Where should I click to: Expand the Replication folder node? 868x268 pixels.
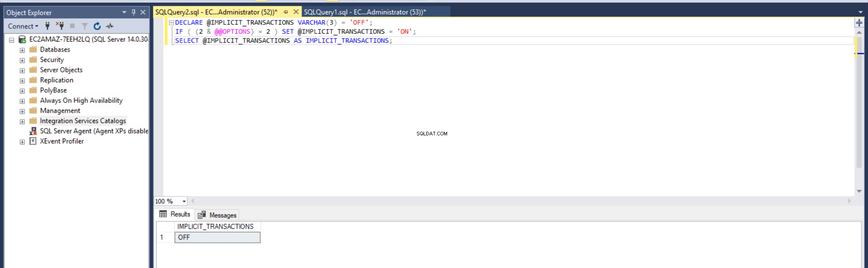click(x=22, y=81)
